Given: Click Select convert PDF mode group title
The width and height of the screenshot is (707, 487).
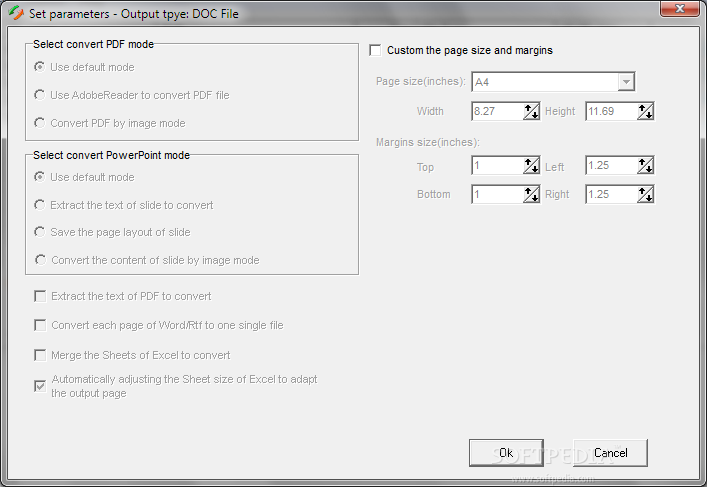Looking at the screenshot, I should pos(93,44).
